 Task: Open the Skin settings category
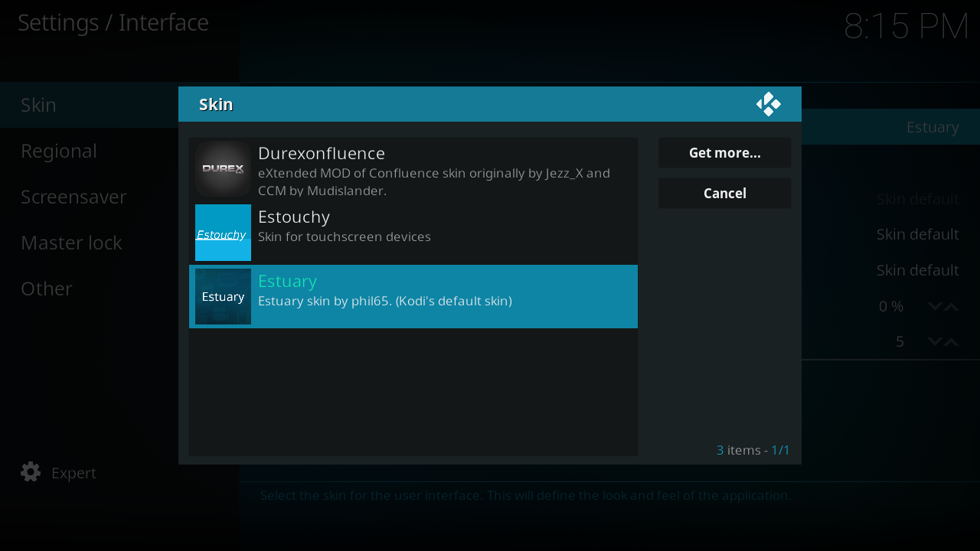[89, 105]
